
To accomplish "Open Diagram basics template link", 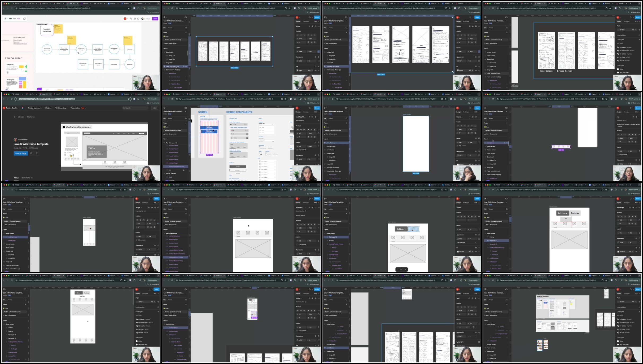I will pyautogui.click(x=18, y=40).
